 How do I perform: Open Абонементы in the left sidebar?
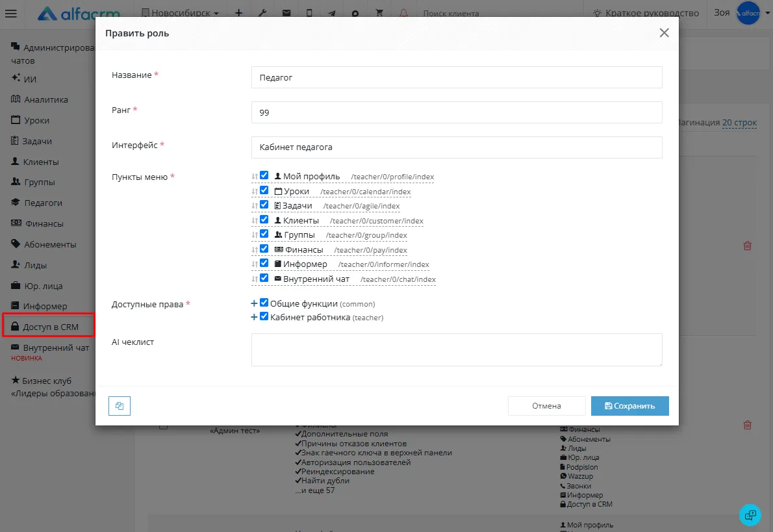click(x=44, y=244)
